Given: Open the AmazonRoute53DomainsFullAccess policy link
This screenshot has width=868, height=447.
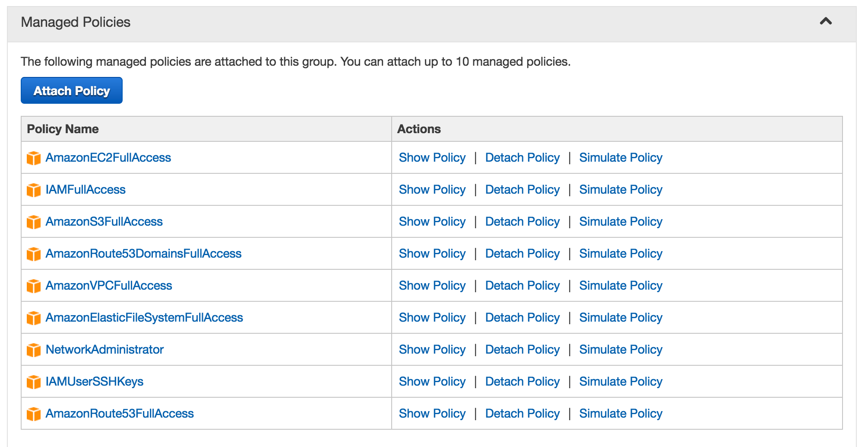Looking at the screenshot, I should (x=143, y=253).
